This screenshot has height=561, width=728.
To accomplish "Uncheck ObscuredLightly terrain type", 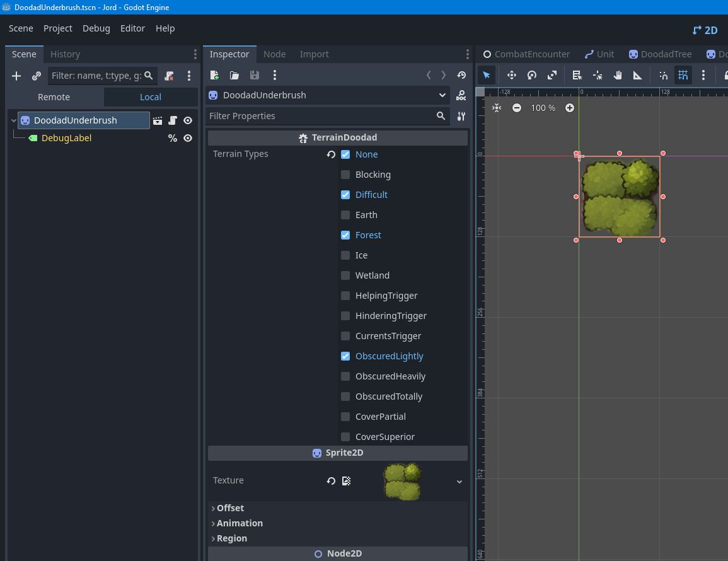I will (345, 356).
